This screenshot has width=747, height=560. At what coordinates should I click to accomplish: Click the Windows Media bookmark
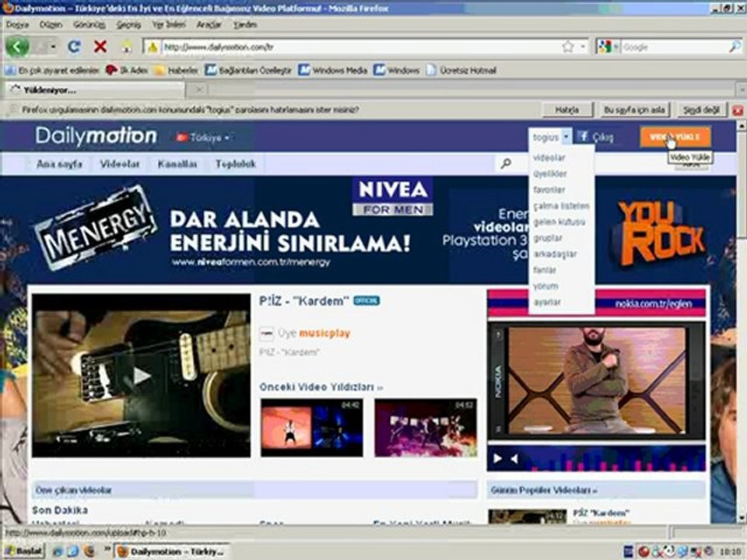[333, 71]
